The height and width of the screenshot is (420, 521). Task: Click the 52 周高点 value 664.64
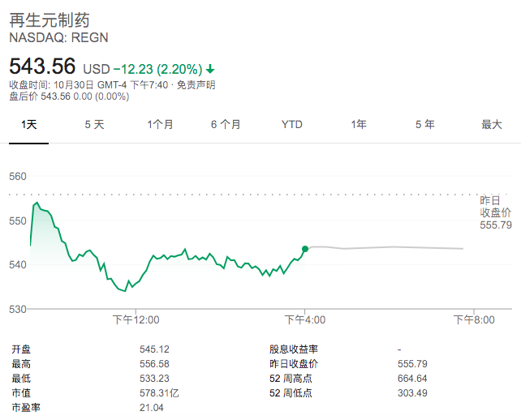tap(412, 379)
